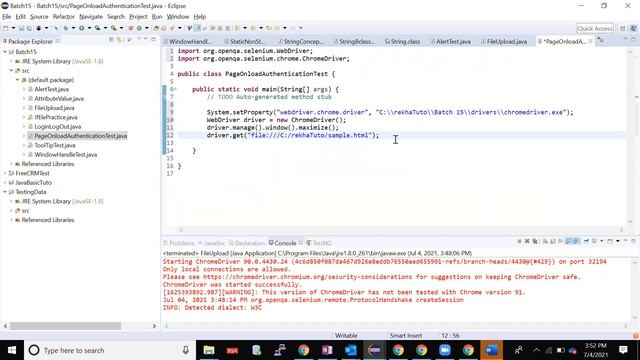Click the New file toolbar icon
This screenshot has height=360, width=640.
tap(6, 28)
